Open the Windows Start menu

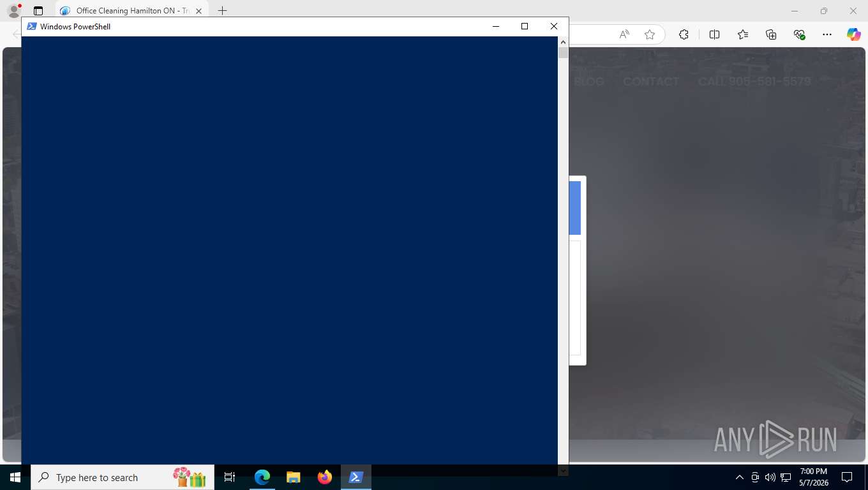(15, 477)
